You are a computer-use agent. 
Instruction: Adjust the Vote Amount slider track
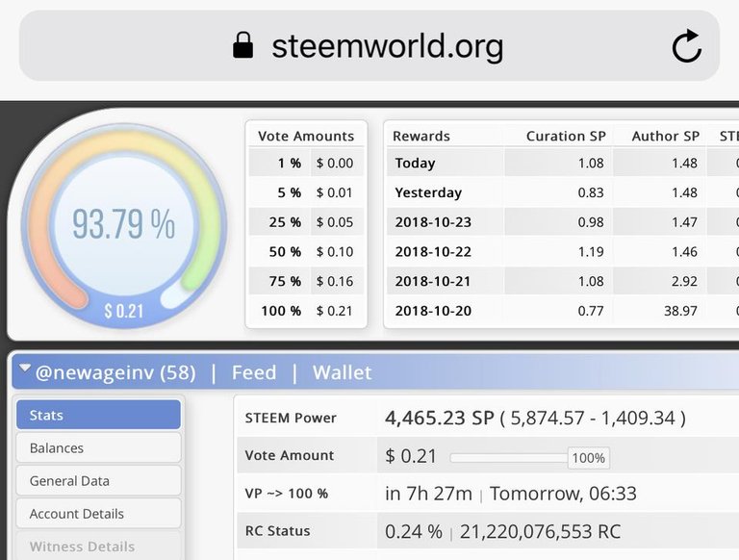[x=508, y=458]
